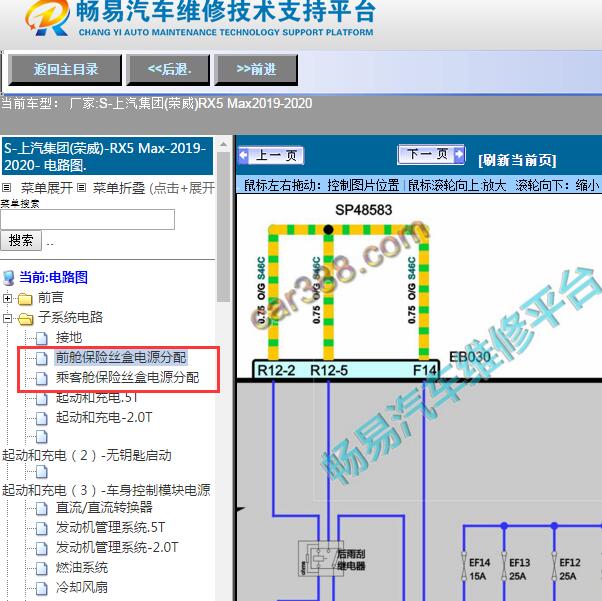602x601 pixels.
Task: Click page icon beside 前舱保险丝盒电源分配
Action: 42,358
